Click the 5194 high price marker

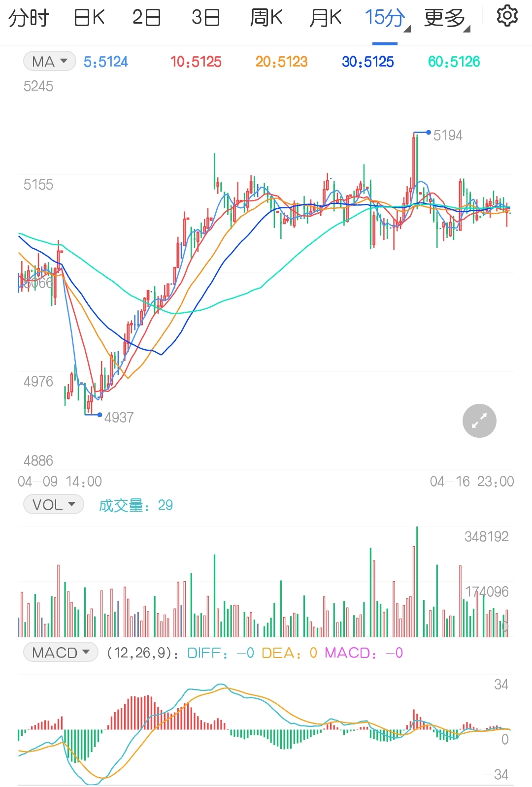click(447, 135)
